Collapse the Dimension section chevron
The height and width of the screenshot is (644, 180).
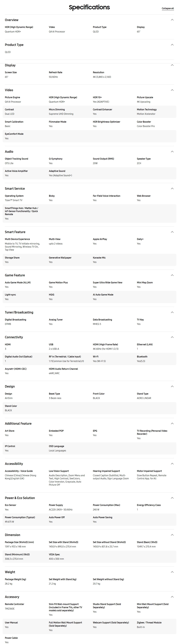172,535
